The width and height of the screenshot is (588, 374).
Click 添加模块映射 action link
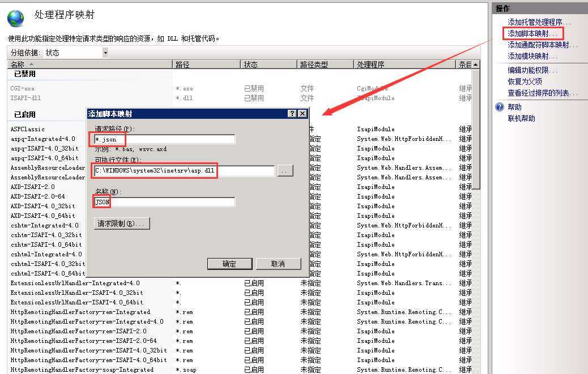click(x=532, y=56)
